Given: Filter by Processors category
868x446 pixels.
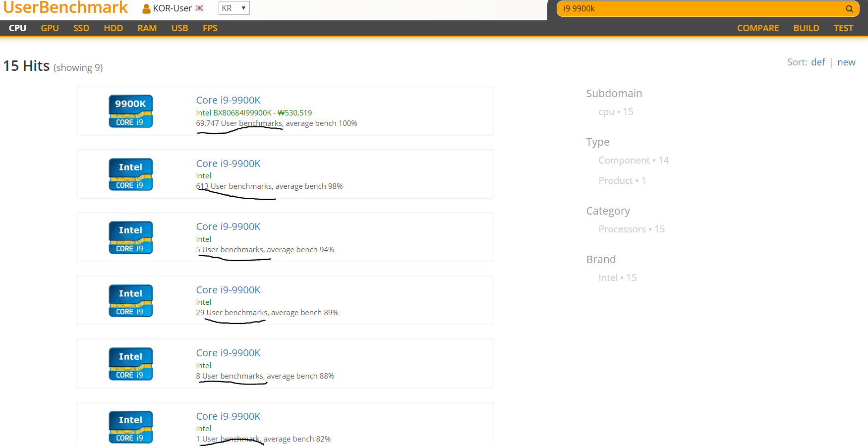Looking at the screenshot, I should (x=632, y=229).
